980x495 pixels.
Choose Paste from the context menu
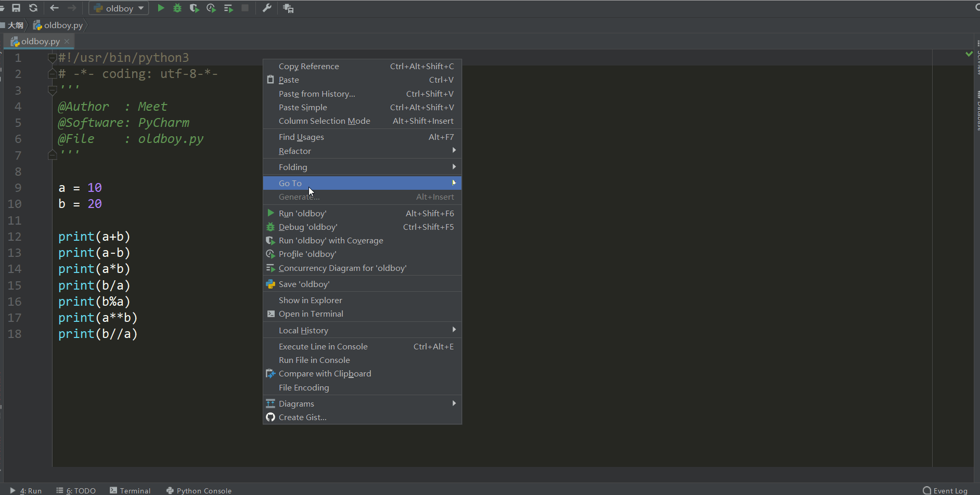(362, 80)
